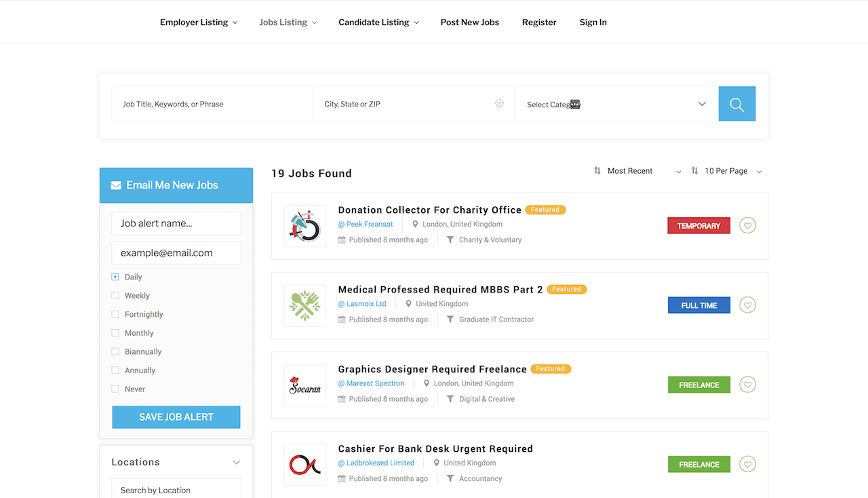Click the heart icon on the Cashier job listing
The image size is (868, 498).
click(x=747, y=464)
